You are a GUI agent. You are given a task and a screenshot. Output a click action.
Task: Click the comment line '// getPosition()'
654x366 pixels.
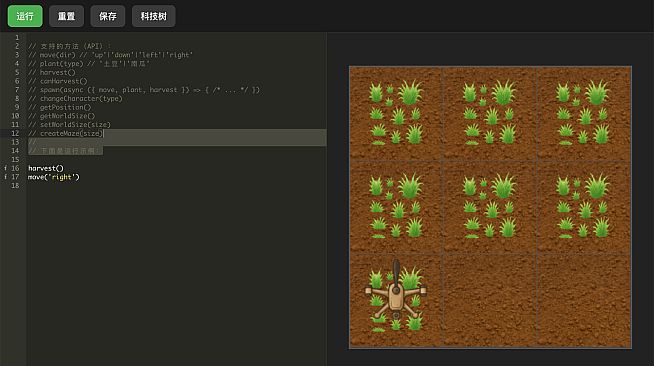60,107
